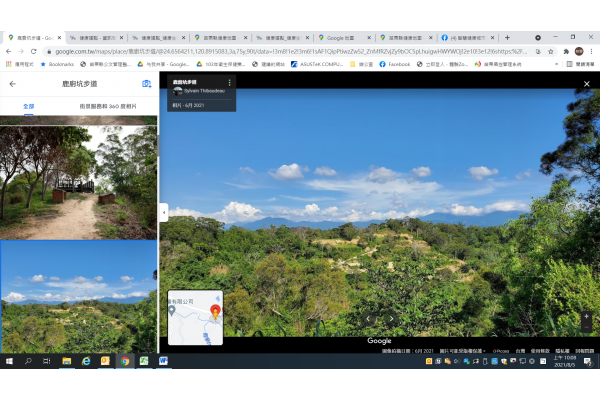
Task: Click the report a problem link
Action: click(584, 351)
